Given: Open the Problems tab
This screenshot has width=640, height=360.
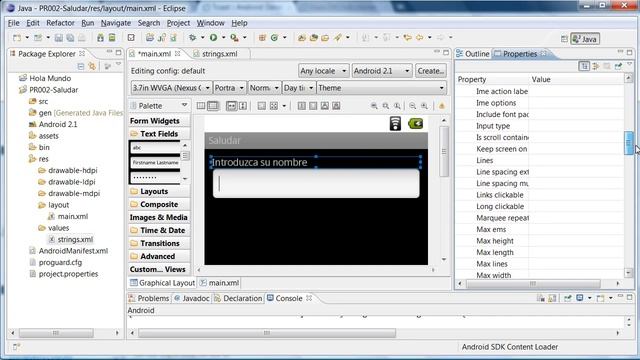Looking at the screenshot, I should [x=149, y=298].
